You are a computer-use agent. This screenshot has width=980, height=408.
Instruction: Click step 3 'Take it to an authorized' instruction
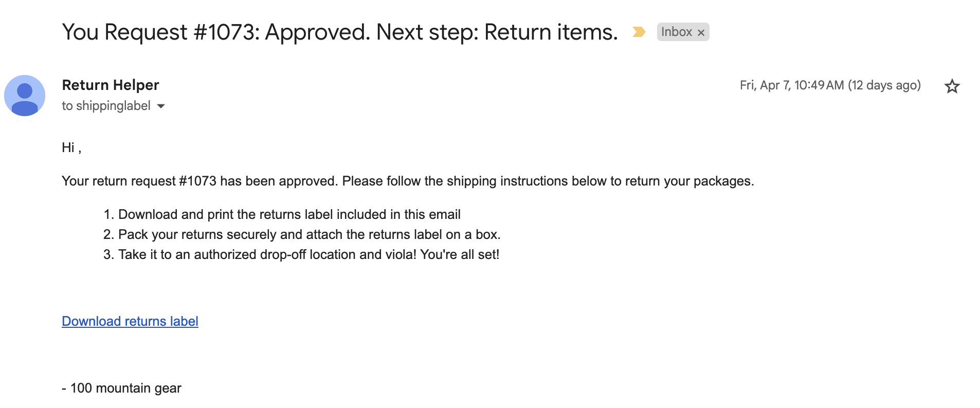pos(308,255)
